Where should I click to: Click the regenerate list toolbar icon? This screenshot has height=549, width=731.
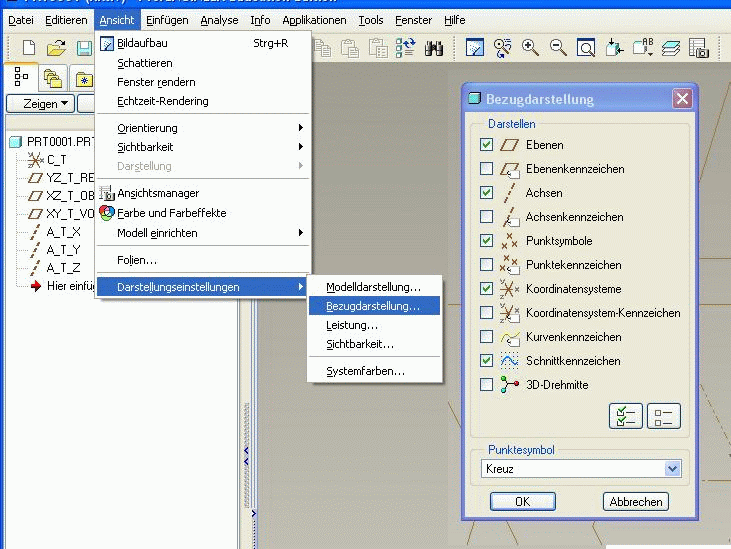(405, 48)
